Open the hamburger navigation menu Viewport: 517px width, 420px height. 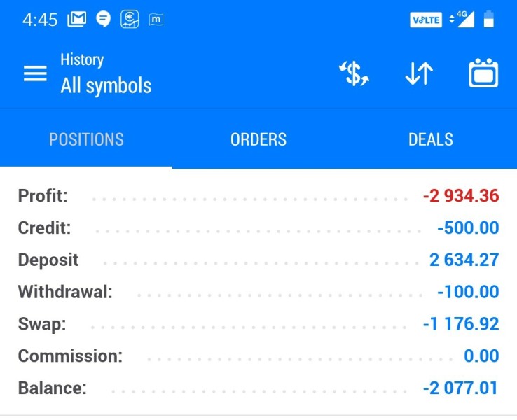35,73
